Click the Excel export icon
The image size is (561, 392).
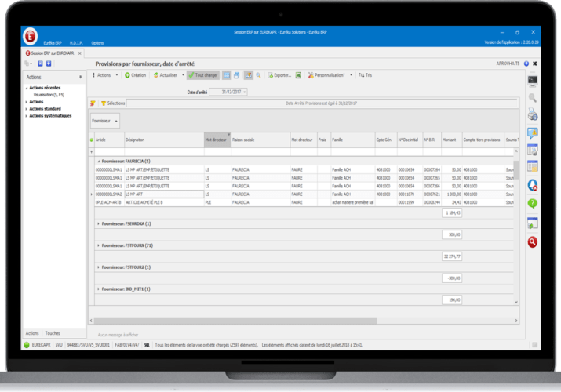click(x=299, y=75)
